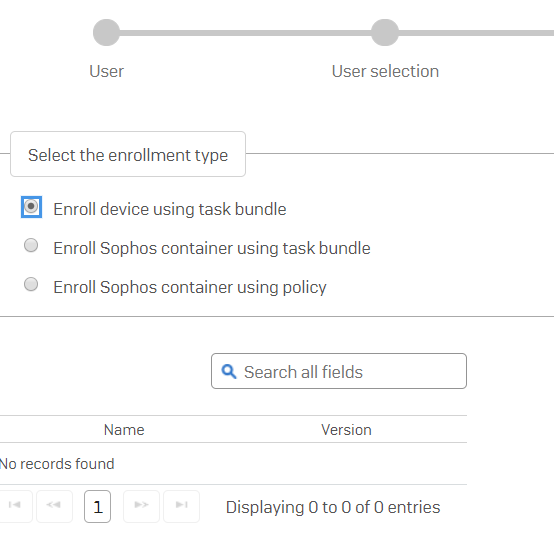Click the Select the enrollment type heading
This screenshot has width=554, height=543.
(x=128, y=155)
